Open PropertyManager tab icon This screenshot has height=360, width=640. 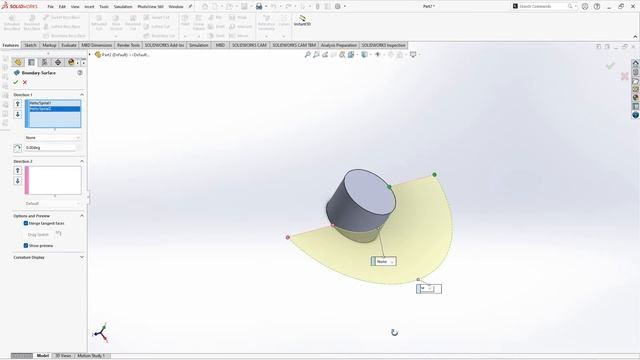pyautogui.click(x=31, y=62)
